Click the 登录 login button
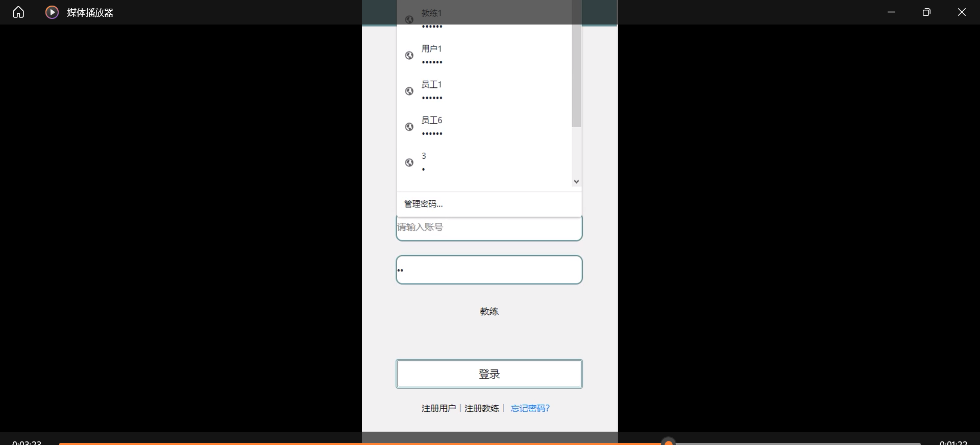Image resolution: width=980 pixels, height=445 pixels. (489, 374)
